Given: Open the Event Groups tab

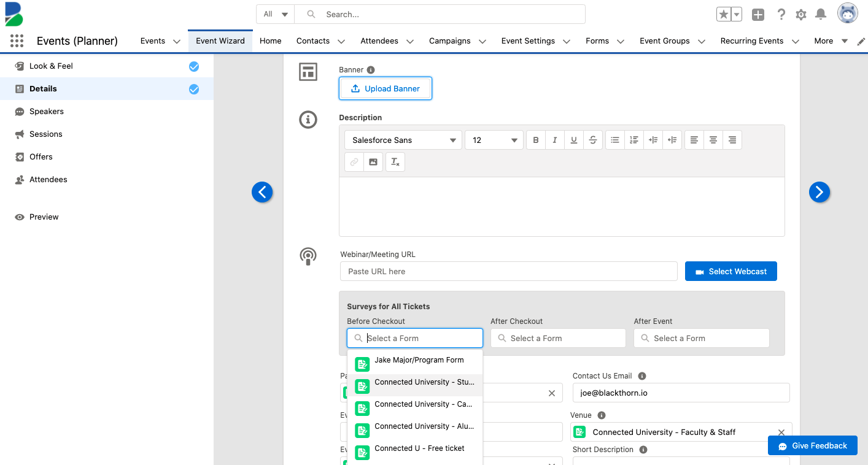Looking at the screenshot, I should tap(664, 41).
